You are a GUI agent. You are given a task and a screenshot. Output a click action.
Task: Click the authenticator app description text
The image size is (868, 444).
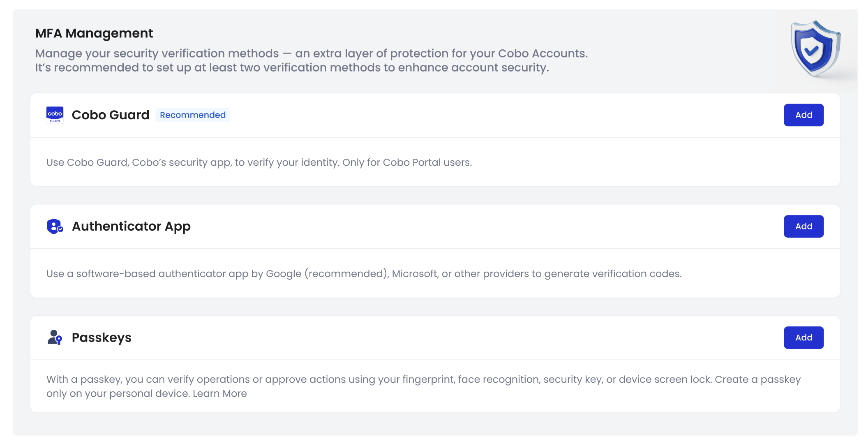[364, 274]
